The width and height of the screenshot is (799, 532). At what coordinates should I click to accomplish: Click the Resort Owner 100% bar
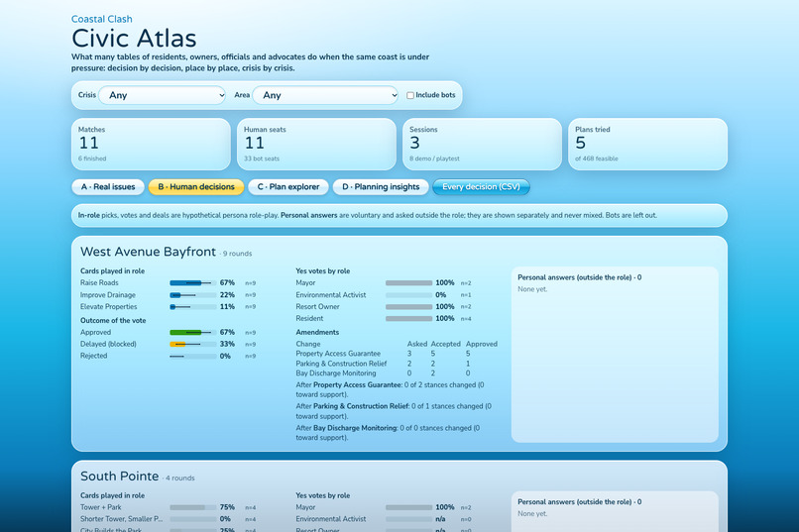(408, 306)
